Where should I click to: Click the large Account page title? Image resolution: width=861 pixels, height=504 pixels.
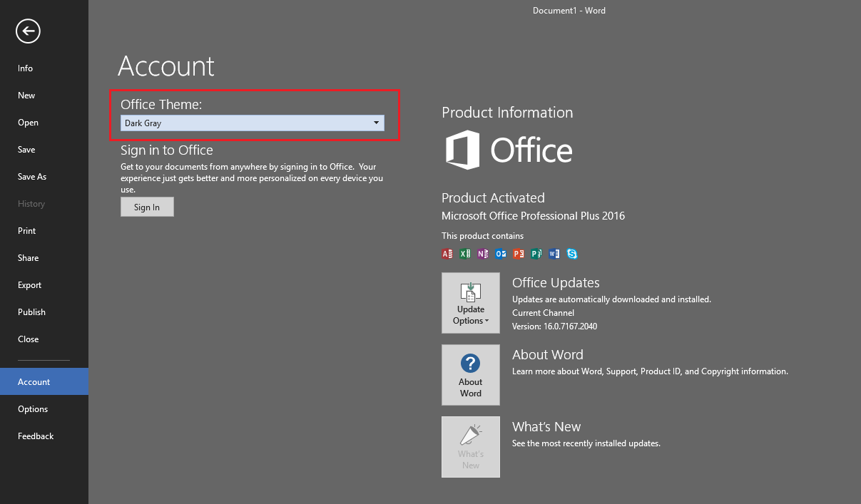[x=166, y=66]
